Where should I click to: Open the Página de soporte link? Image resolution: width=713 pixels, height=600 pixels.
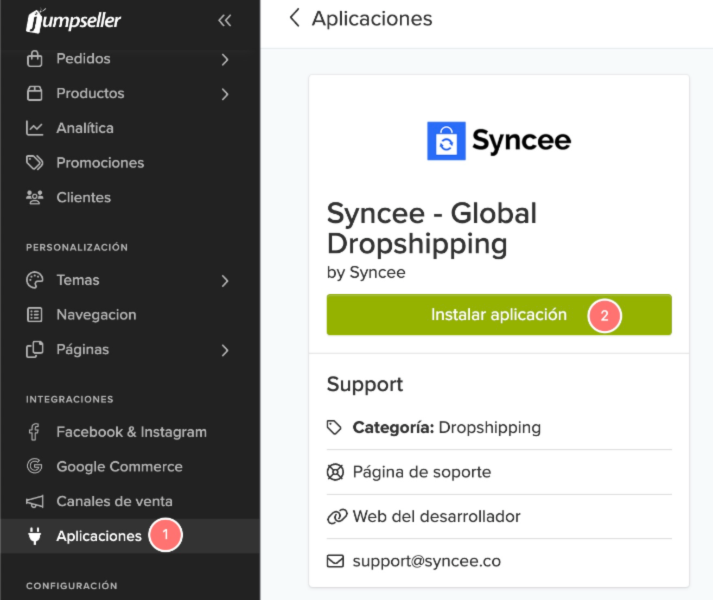(421, 472)
